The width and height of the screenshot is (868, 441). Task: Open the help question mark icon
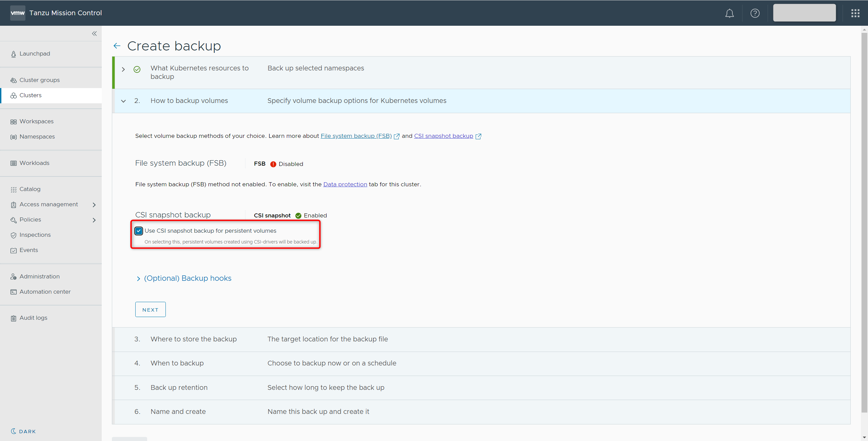[755, 13]
